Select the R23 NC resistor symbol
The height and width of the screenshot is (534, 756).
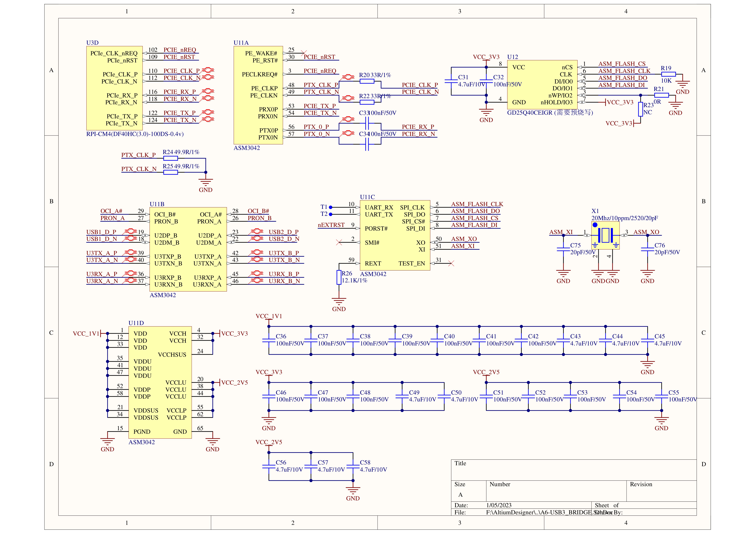[640, 109]
